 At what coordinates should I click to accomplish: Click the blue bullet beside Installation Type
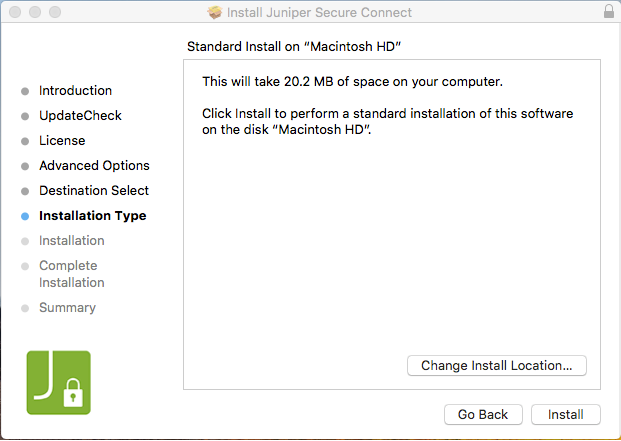tap(25, 216)
